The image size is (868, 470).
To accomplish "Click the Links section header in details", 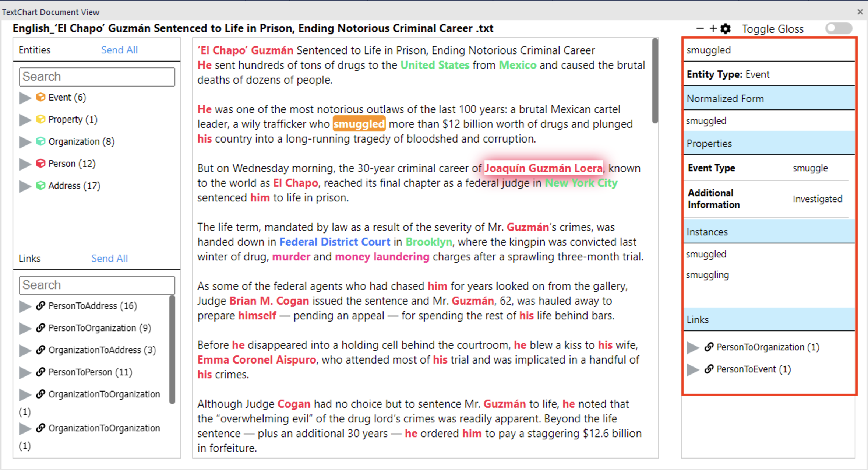I will pos(769,319).
